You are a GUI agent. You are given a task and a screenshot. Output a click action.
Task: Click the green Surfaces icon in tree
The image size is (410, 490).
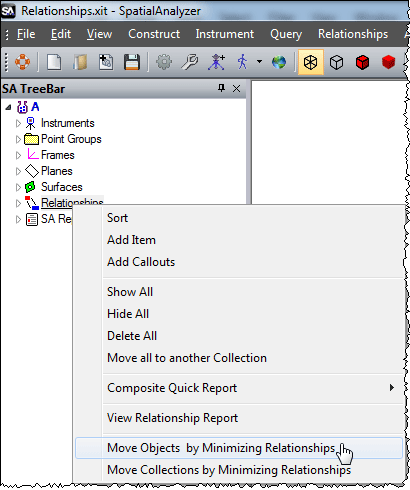[30, 187]
